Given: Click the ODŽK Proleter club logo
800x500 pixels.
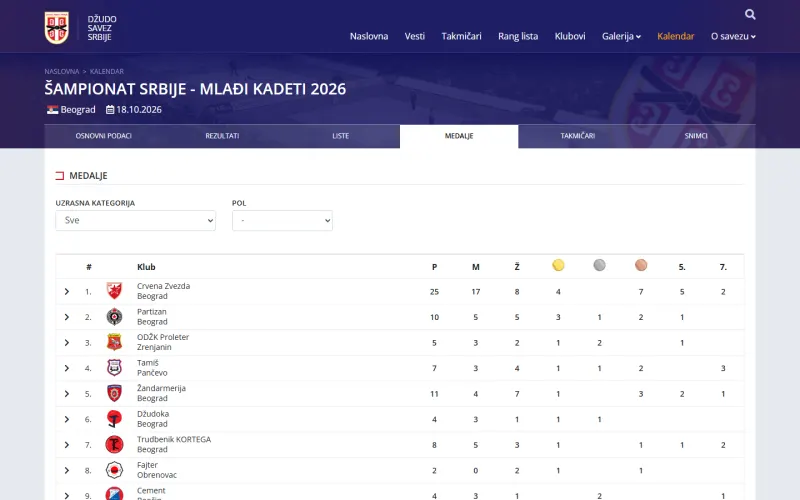Looking at the screenshot, I should (114, 342).
